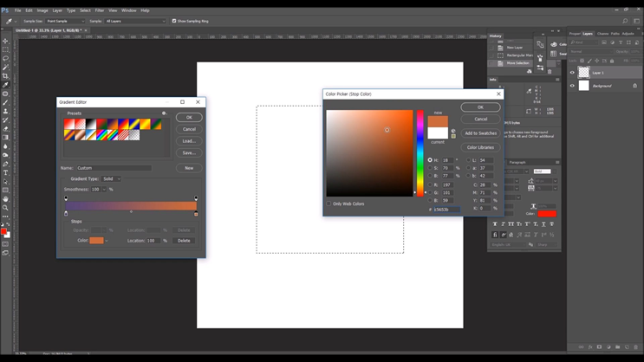The width and height of the screenshot is (644, 362).
Task: Open the Gradient Type dropdown
Action: point(111,178)
